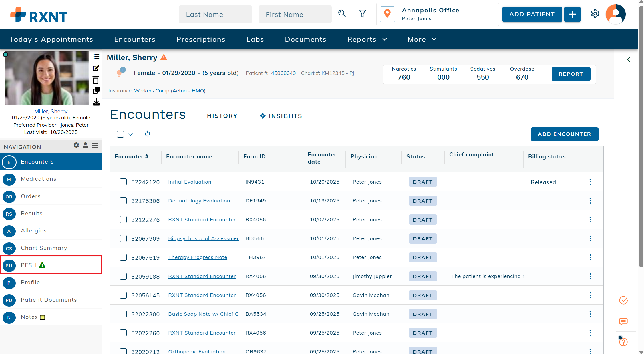
Task: Expand the More dropdown menu
Action: click(422, 39)
